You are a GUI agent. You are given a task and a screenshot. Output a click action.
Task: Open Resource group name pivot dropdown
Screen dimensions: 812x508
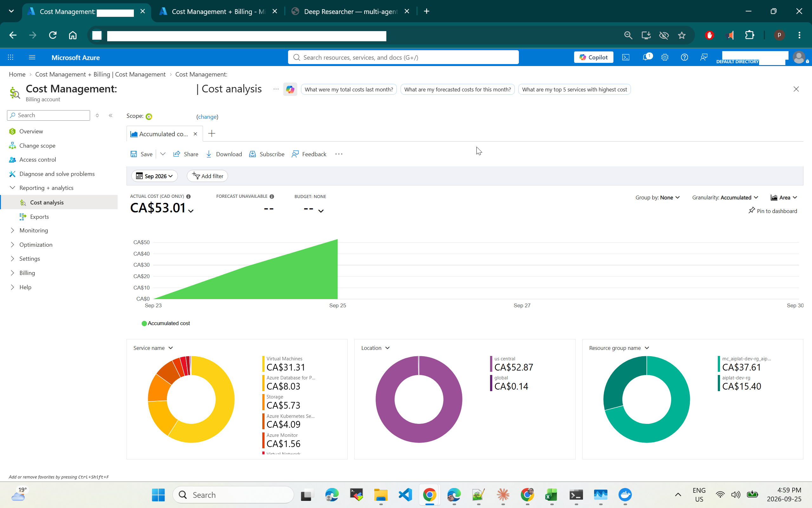pyautogui.click(x=619, y=348)
